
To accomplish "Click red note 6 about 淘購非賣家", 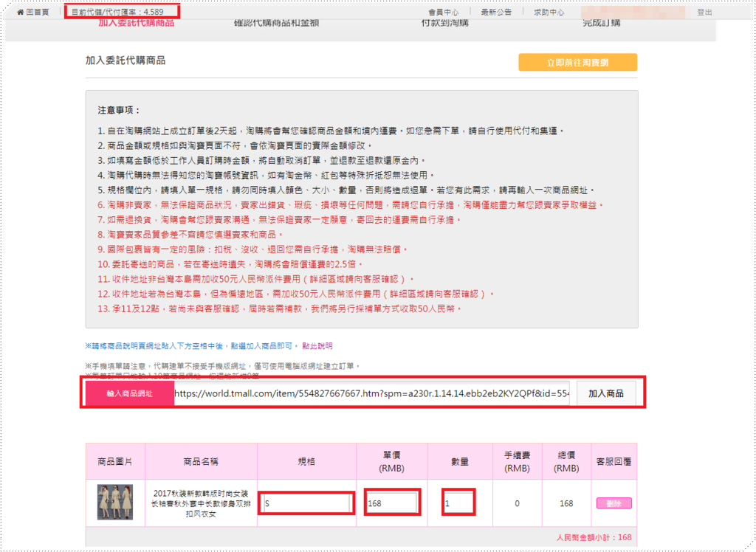I will 351,205.
